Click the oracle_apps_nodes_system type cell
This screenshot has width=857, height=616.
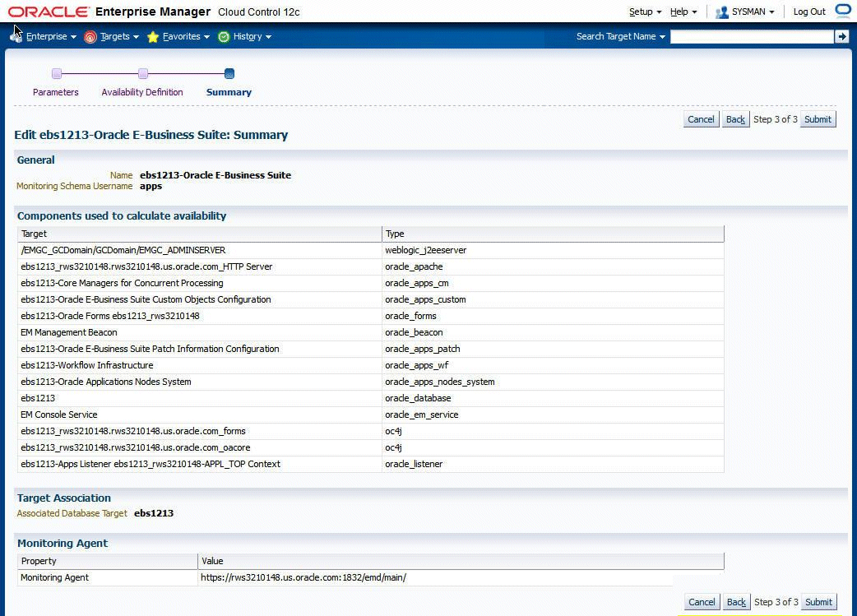(x=554, y=382)
